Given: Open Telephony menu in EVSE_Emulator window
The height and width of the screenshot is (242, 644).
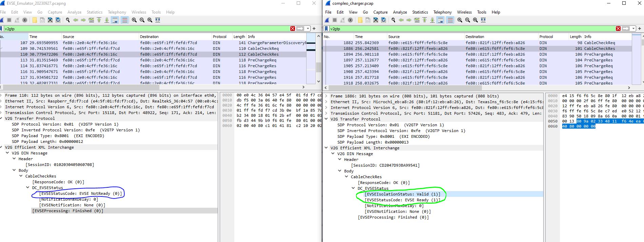Looking at the screenshot, I should (x=117, y=12).
